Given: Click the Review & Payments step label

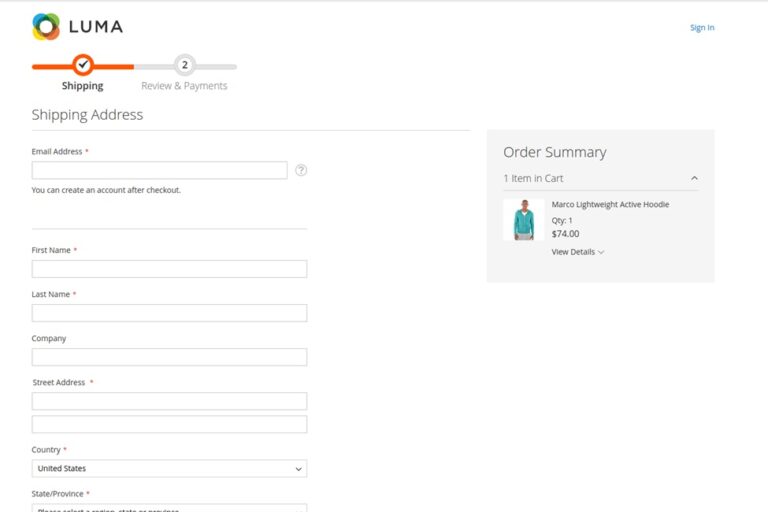Looking at the screenshot, I should [x=184, y=86].
